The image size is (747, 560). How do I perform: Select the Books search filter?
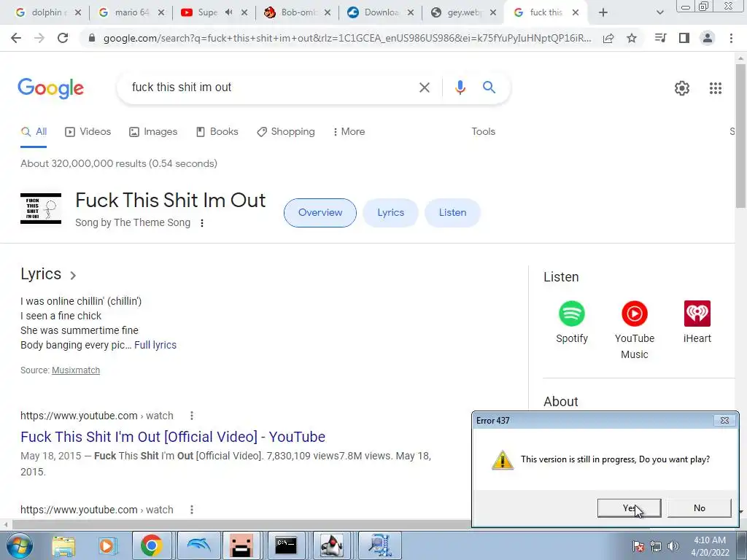(217, 131)
